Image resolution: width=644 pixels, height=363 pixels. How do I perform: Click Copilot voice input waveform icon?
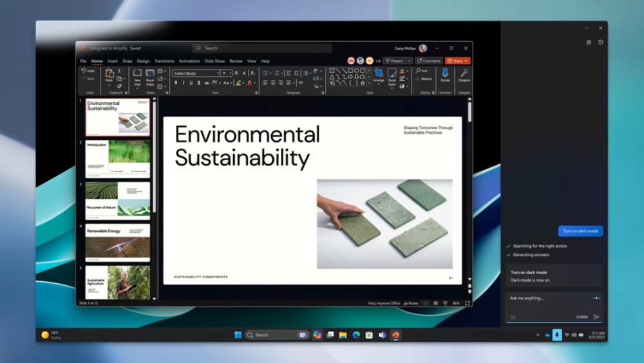596,298
